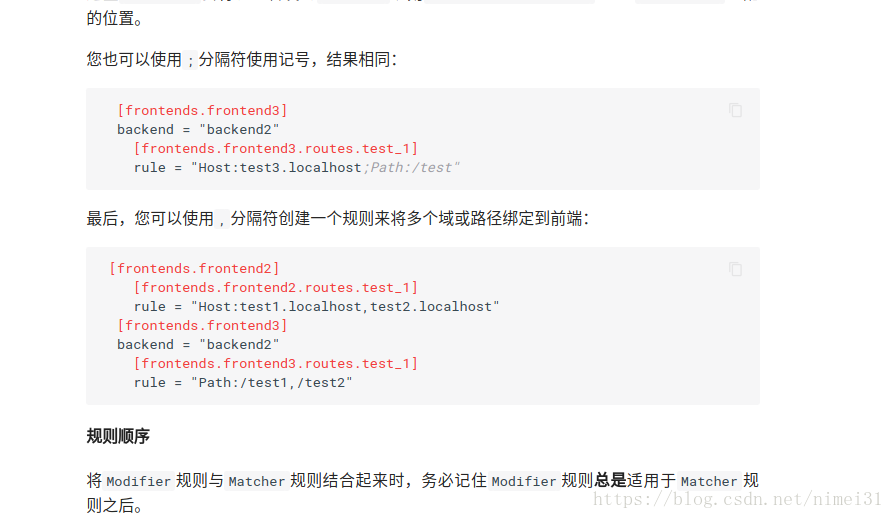Click the [frontends.frontend3] header in first code block

(202, 110)
